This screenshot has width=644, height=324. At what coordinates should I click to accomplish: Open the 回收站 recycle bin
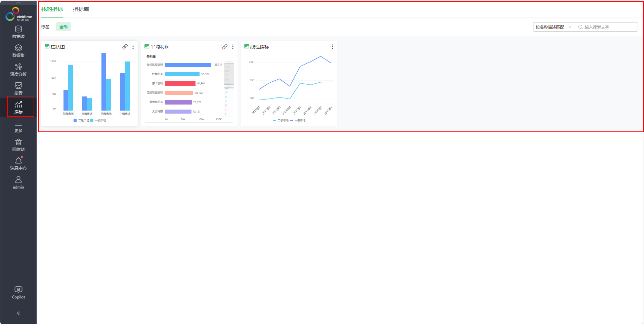[18, 145]
